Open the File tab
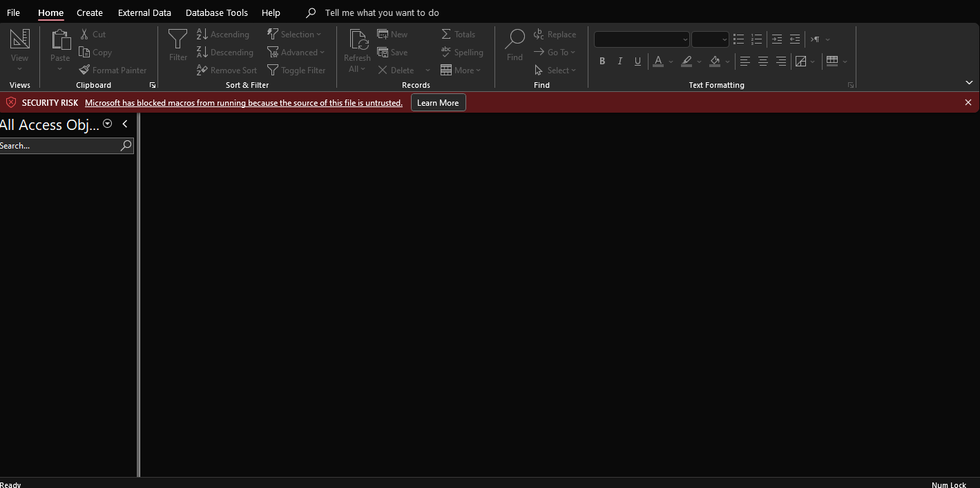Viewport: 980px width, 488px height. 13,12
